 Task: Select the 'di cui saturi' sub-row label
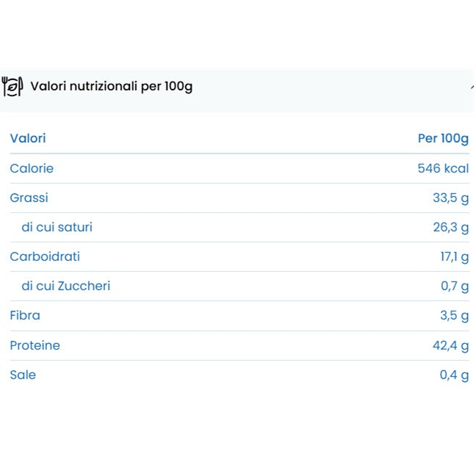57,227
